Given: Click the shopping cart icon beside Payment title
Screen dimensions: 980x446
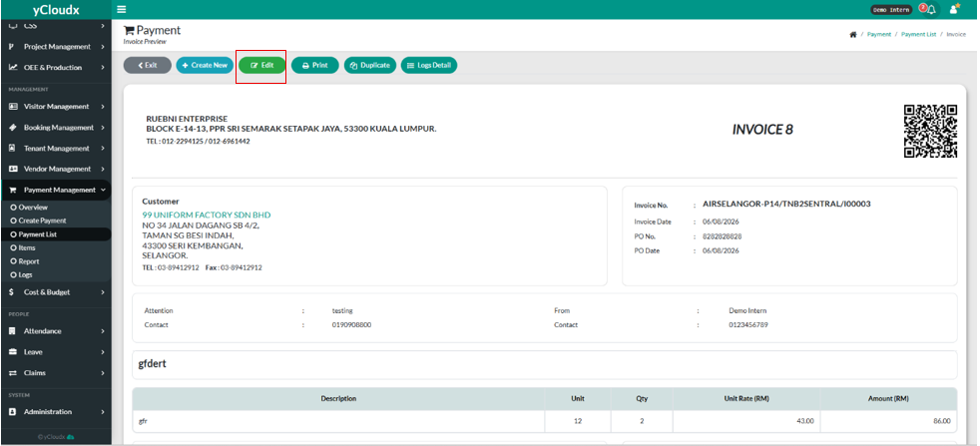Looking at the screenshot, I should 129,30.
